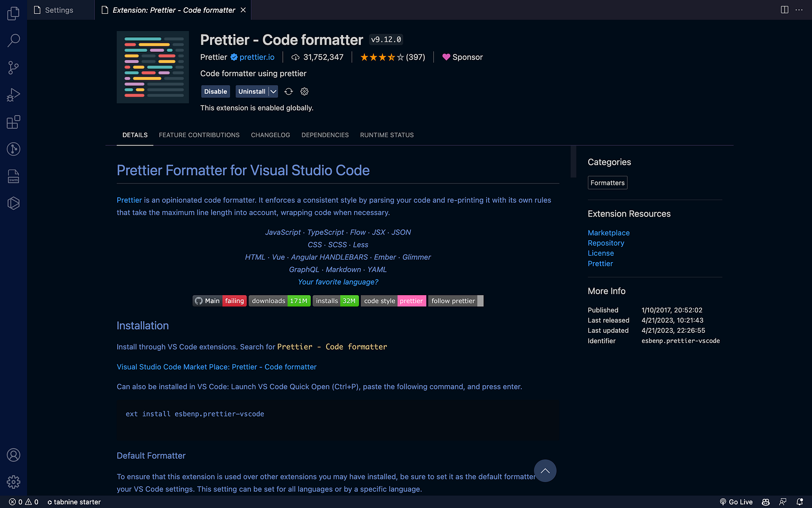812x508 pixels.
Task: Select the Details tab
Action: [x=135, y=135]
